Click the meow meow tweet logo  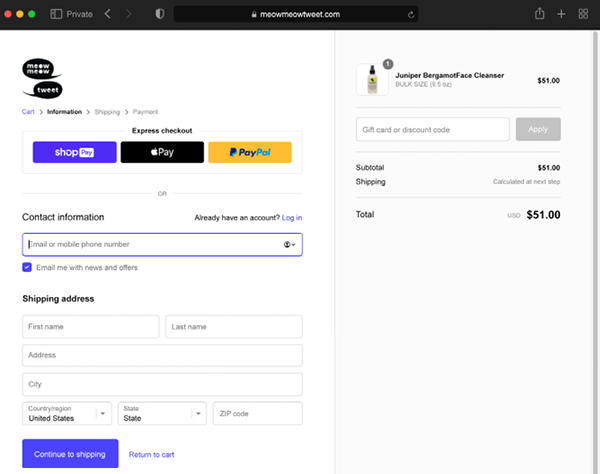[x=42, y=78]
